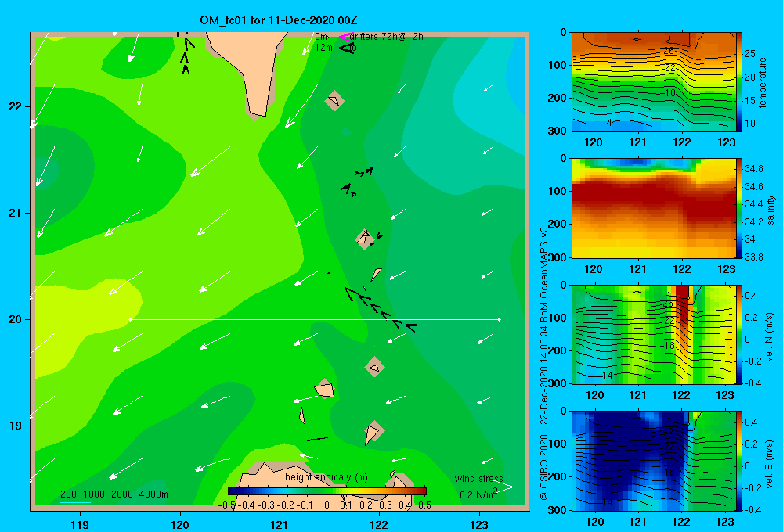Click the '34.8' tick on salinity color bar
Screen dimensions: 783x532
(754, 169)
